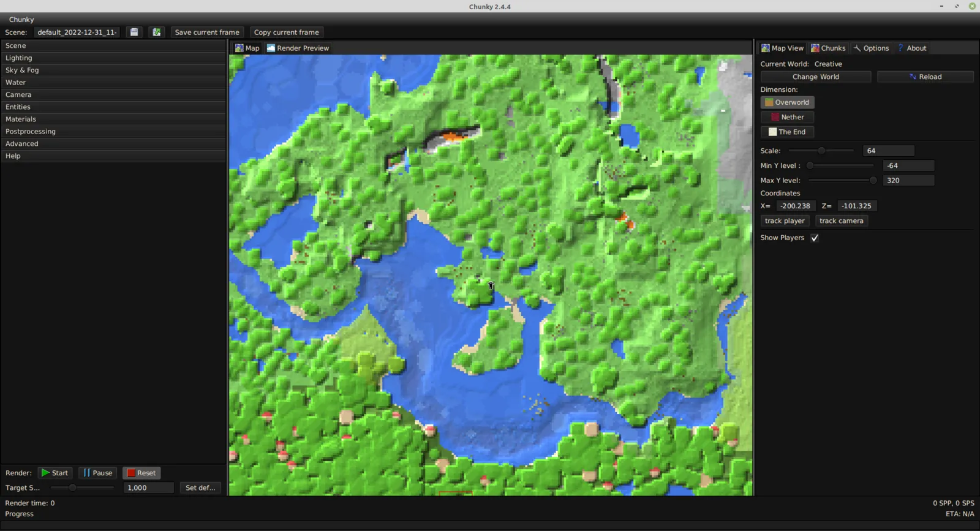
Task: Expand the Sky & Fog section
Action: point(113,70)
